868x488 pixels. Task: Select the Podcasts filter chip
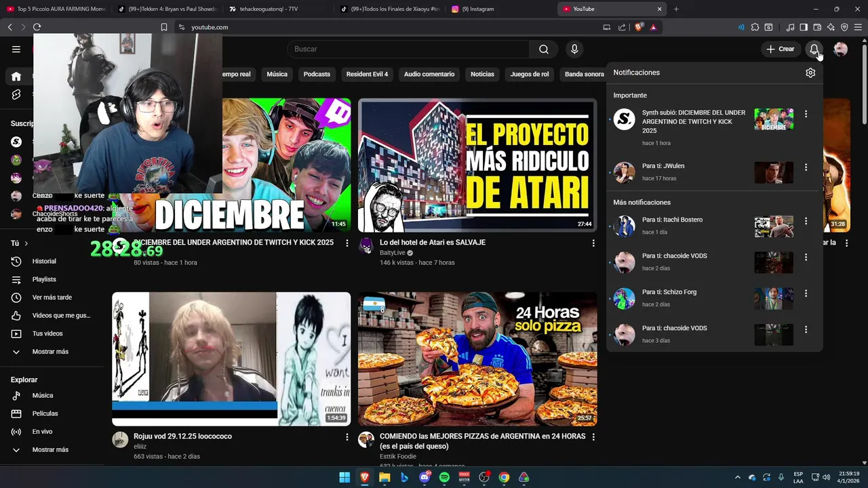pos(317,74)
